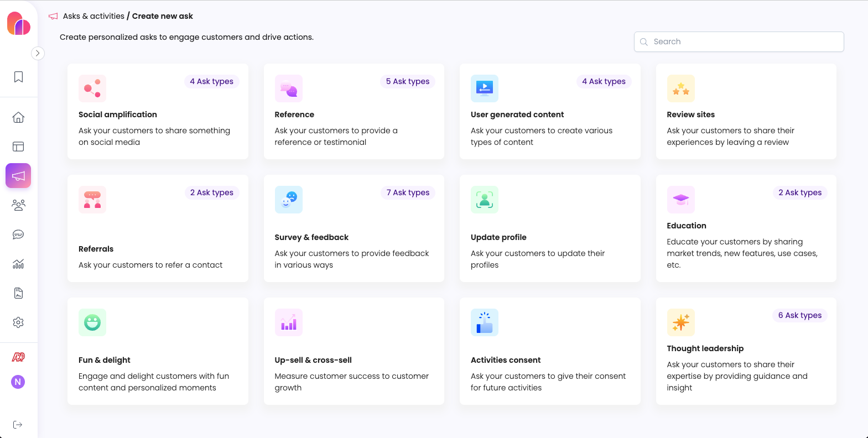This screenshot has width=868, height=438.
Task: Open the settings gear icon in the sidebar
Action: [x=18, y=322]
